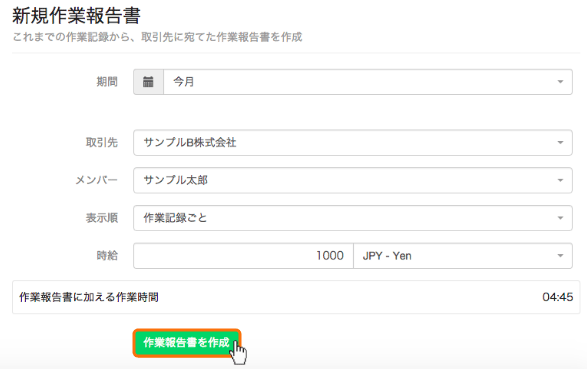Open the メンバー dropdown showing サンプル太郎
Image resolution: width=587 pixels, height=369 pixels.
coord(353,180)
